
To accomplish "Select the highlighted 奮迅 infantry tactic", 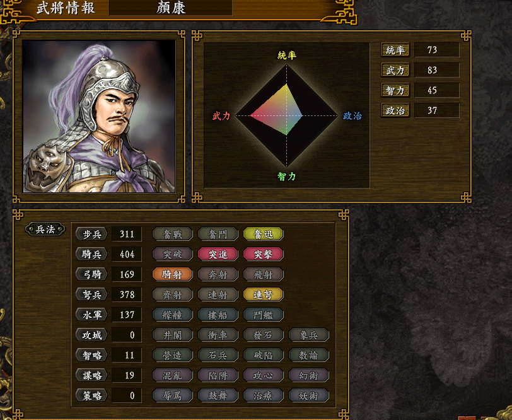I will click(x=263, y=234).
